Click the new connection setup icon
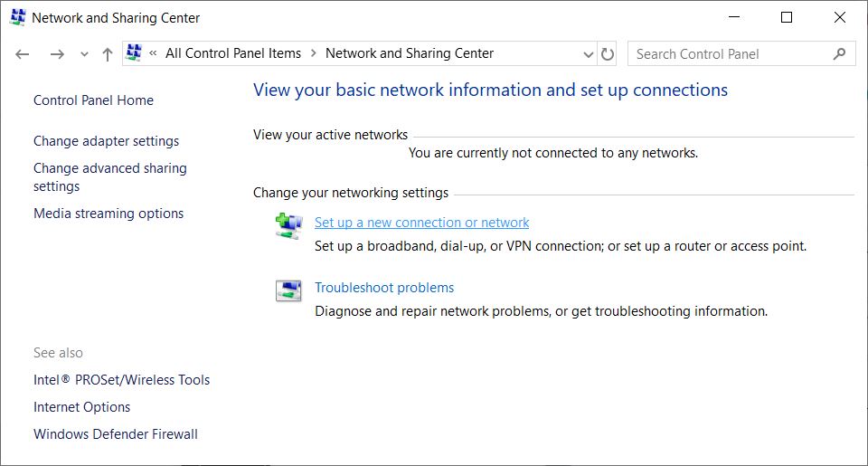This screenshot has height=466, width=868. click(288, 226)
